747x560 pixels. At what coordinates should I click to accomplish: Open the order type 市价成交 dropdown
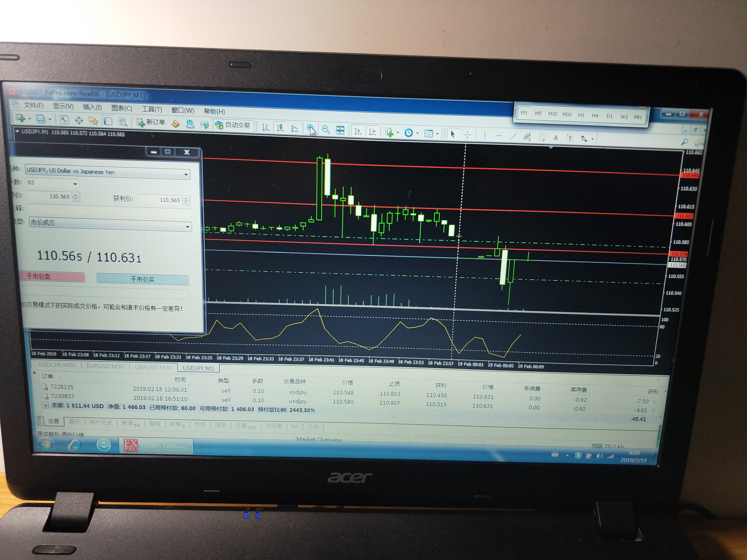(187, 227)
